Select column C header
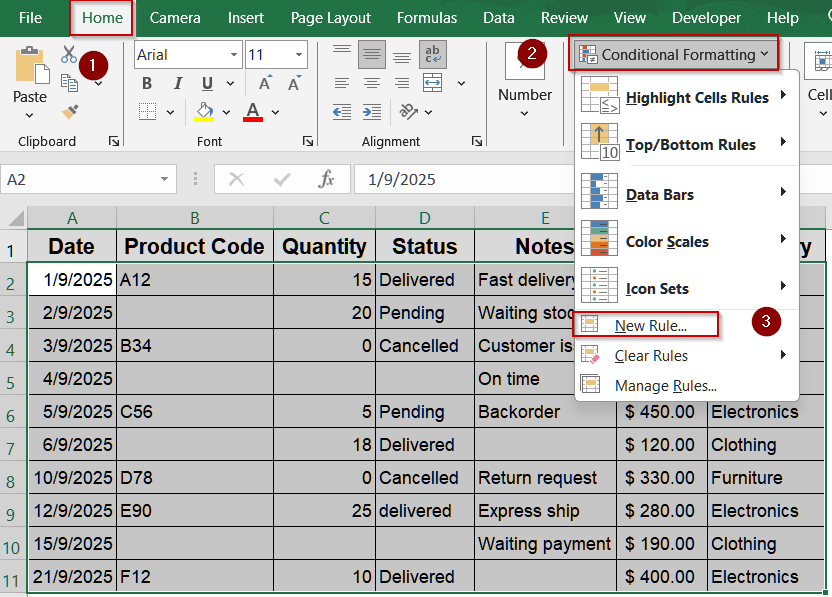 click(324, 218)
